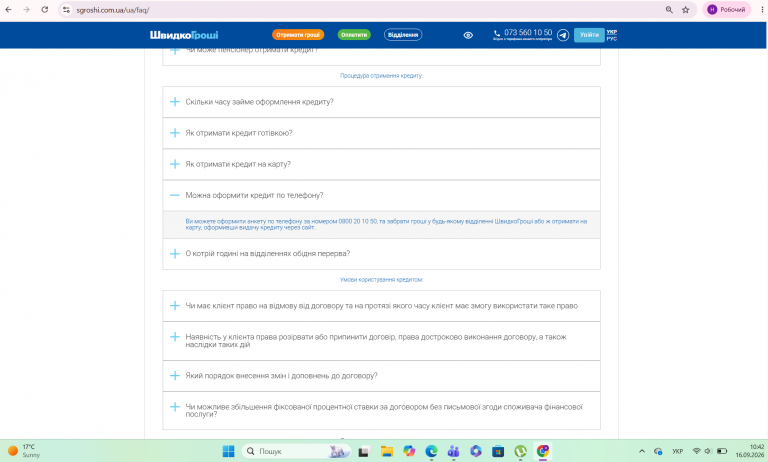Click the green Оплатити button
The width and height of the screenshot is (768, 462).
click(x=354, y=35)
